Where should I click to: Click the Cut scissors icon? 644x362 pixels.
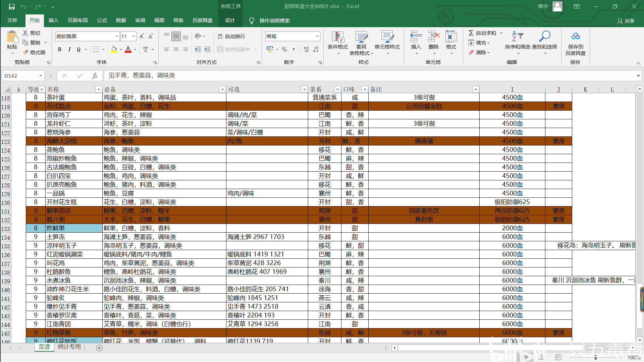pos(25,33)
